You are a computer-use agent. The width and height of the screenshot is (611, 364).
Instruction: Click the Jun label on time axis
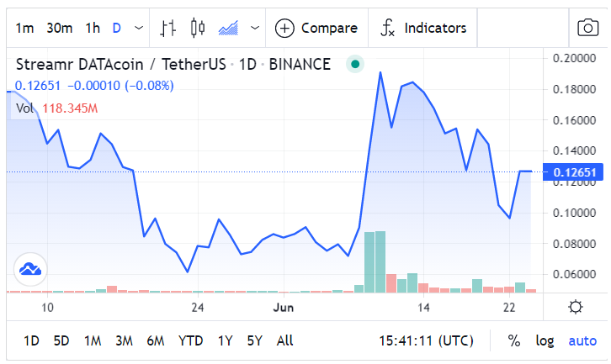pyautogui.click(x=284, y=308)
